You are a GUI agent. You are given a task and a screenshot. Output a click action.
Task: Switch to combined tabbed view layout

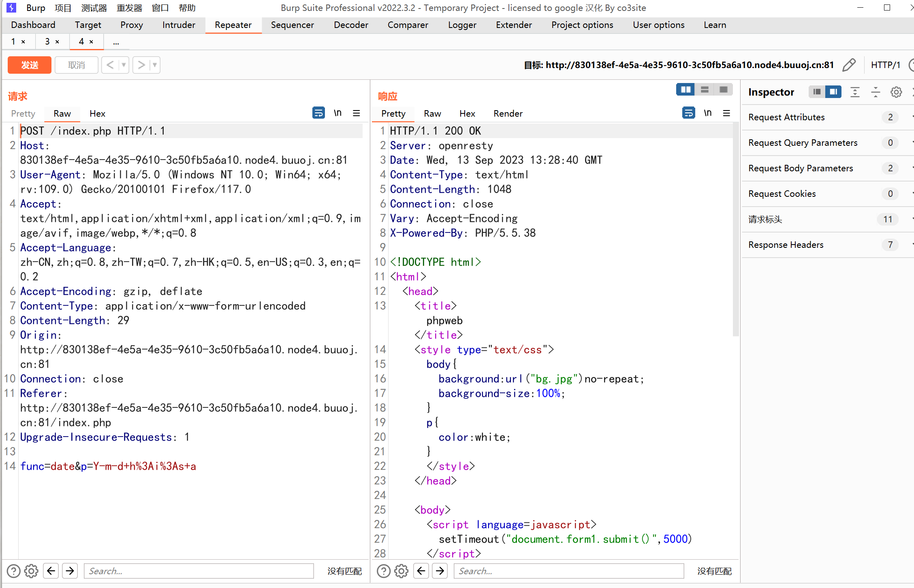[x=723, y=89]
